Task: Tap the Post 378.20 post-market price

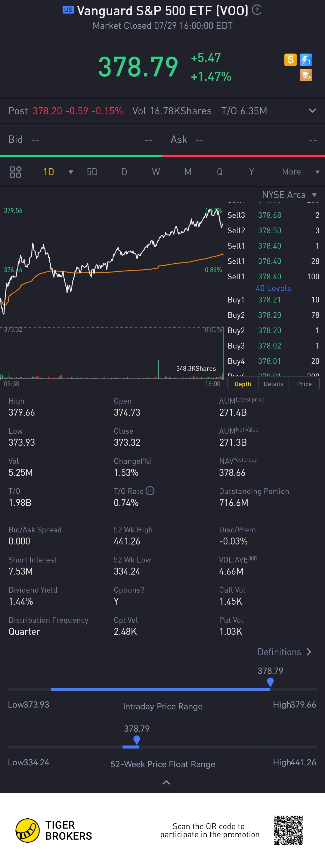Action: click(48, 111)
